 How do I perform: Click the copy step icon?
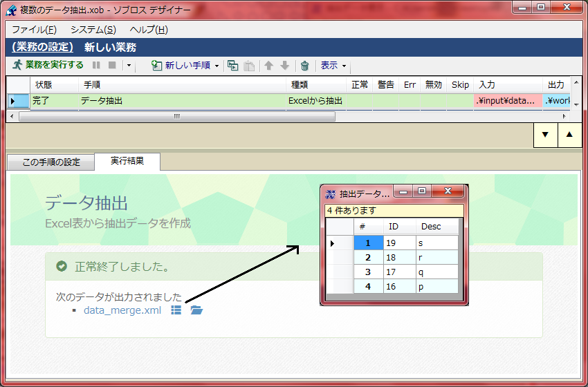coord(233,66)
